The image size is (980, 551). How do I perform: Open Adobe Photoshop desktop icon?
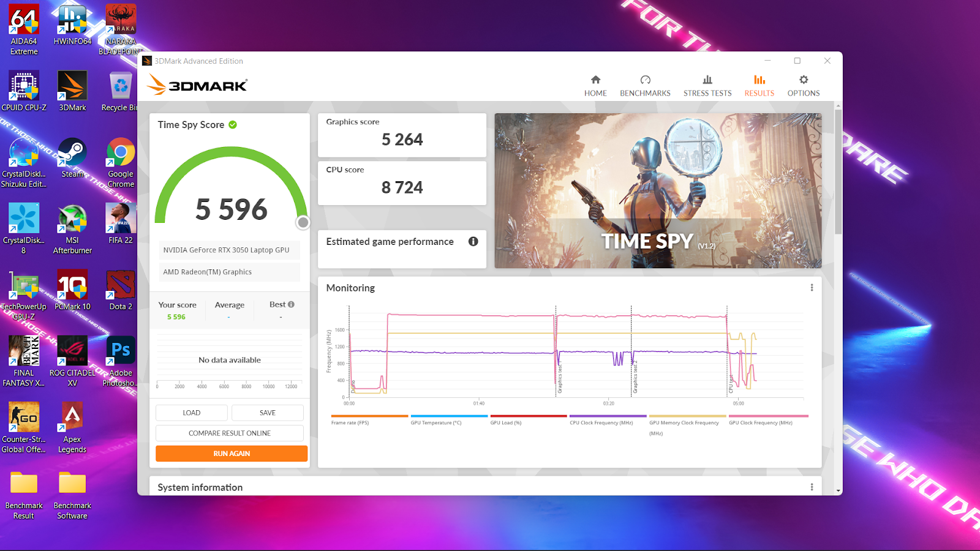tap(121, 361)
